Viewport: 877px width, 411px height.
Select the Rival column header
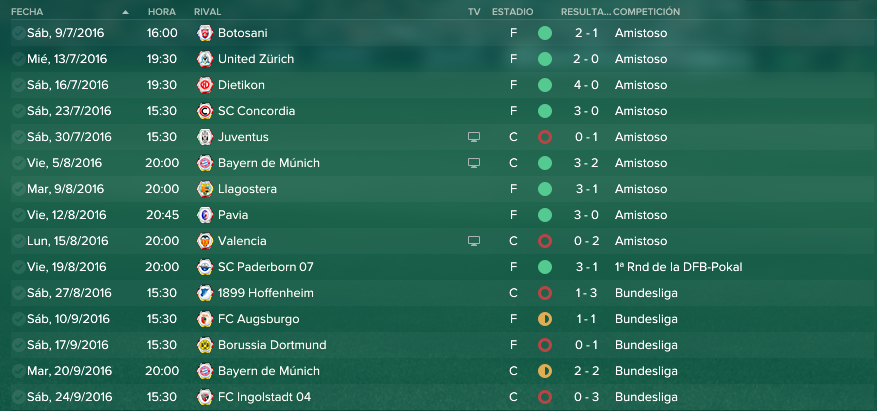pos(208,12)
